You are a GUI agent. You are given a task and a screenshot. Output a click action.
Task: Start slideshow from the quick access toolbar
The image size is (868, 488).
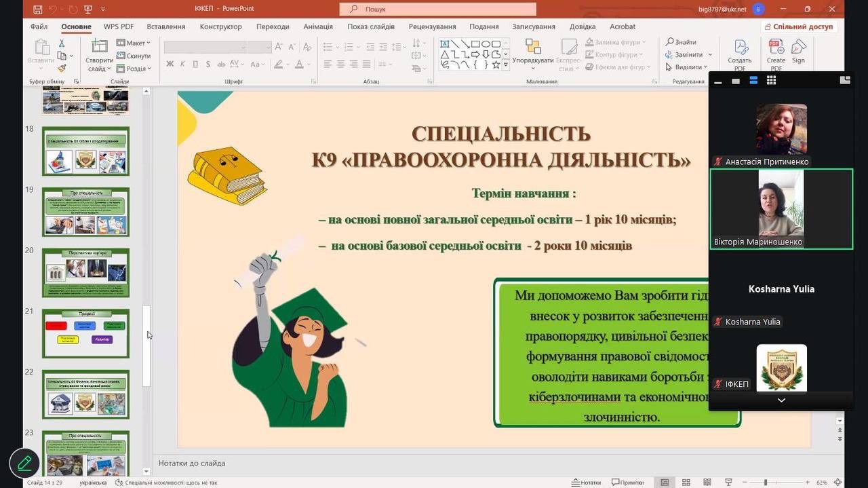tap(88, 10)
